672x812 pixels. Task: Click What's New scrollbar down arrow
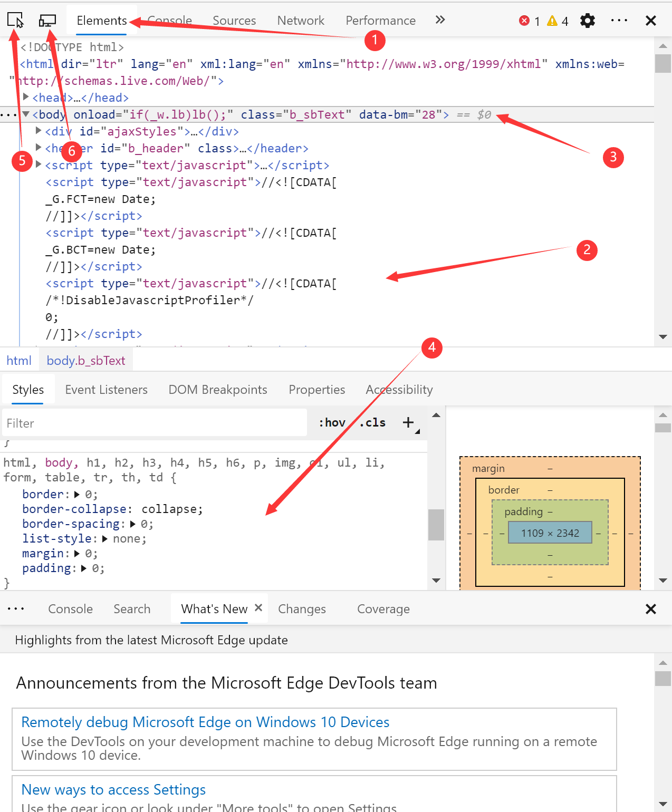[x=663, y=803]
